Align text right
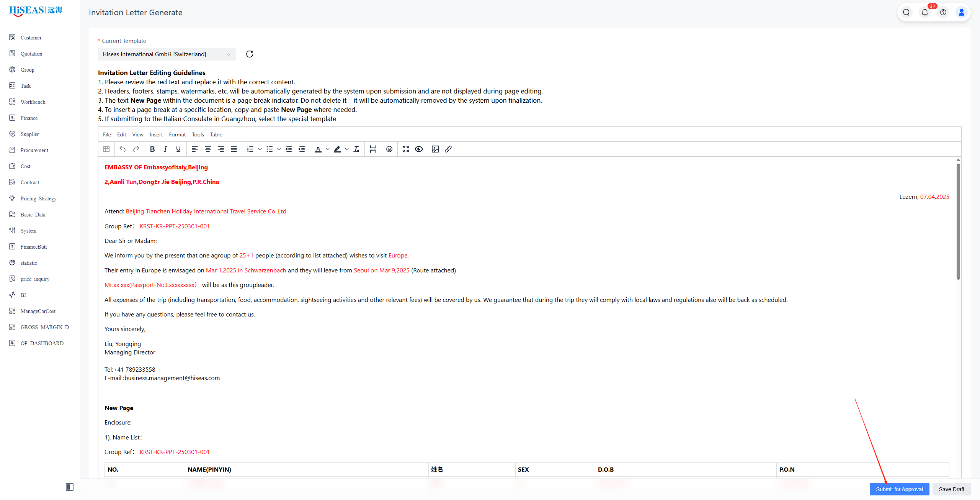Viewport: 980px width, 500px height. [221, 149]
